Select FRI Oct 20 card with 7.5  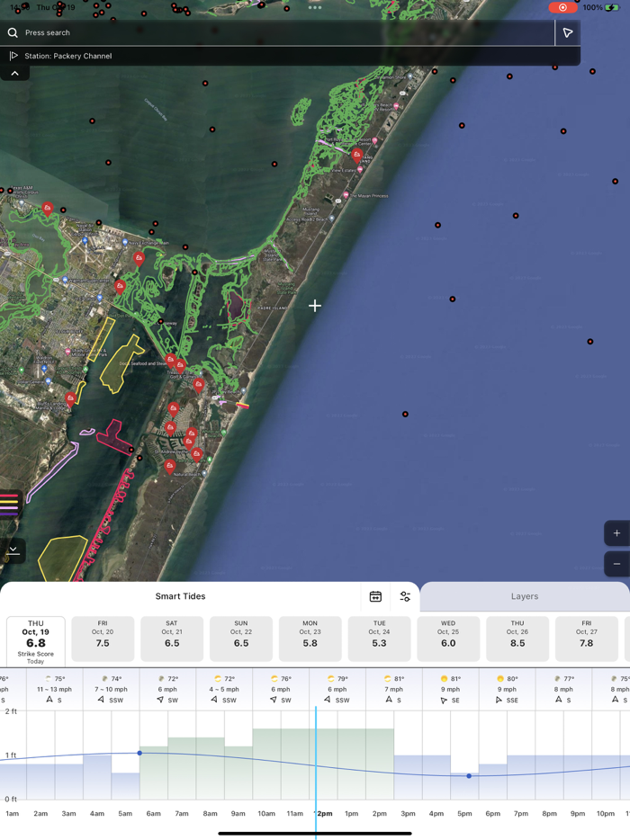(x=103, y=639)
